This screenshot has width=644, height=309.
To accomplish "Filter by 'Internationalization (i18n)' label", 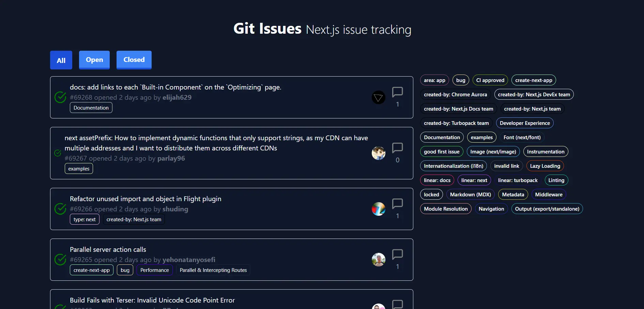I will 454,166.
